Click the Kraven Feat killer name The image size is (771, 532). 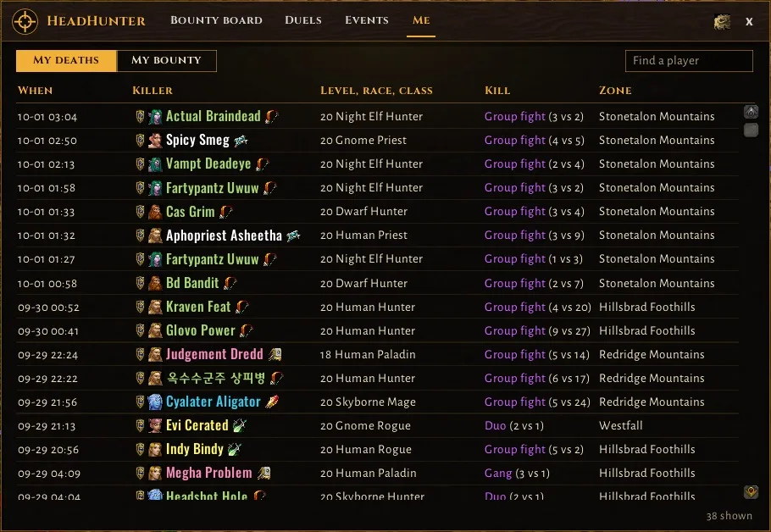point(198,307)
